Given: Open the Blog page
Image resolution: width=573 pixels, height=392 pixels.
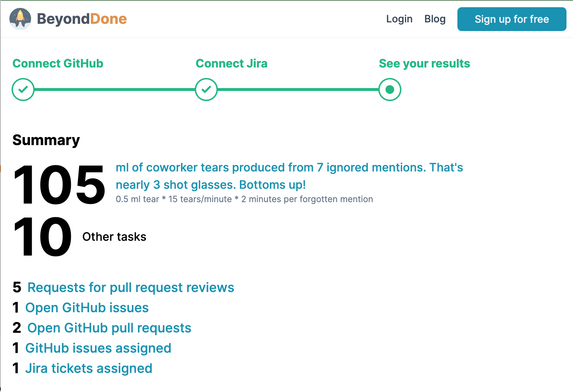Looking at the screenshot, I should 435,19.
